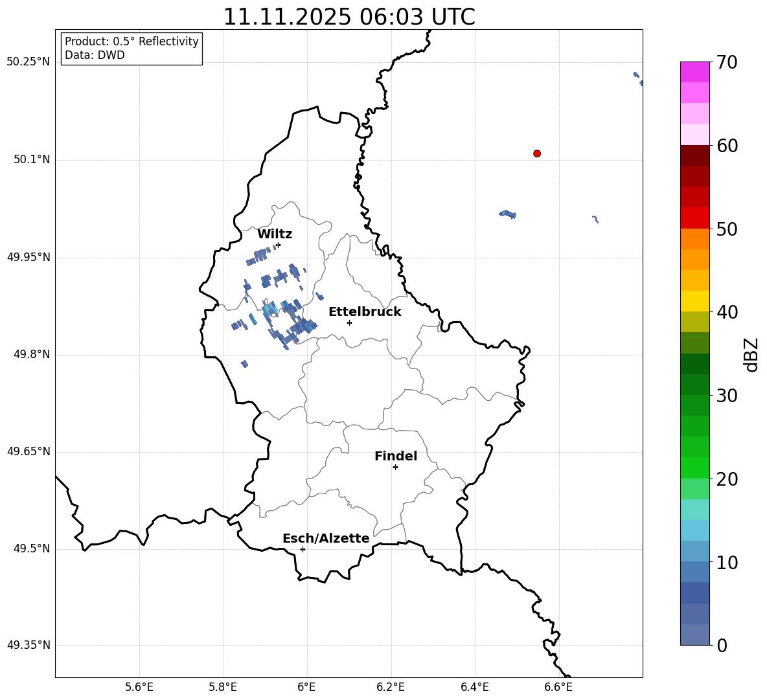Click the Product: 0.5° Reflectivity text
The image size is (767, 700).
132,41
